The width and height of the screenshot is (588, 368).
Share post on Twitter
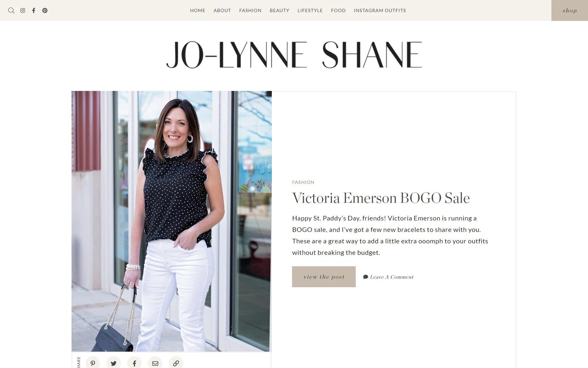(113, 363)
